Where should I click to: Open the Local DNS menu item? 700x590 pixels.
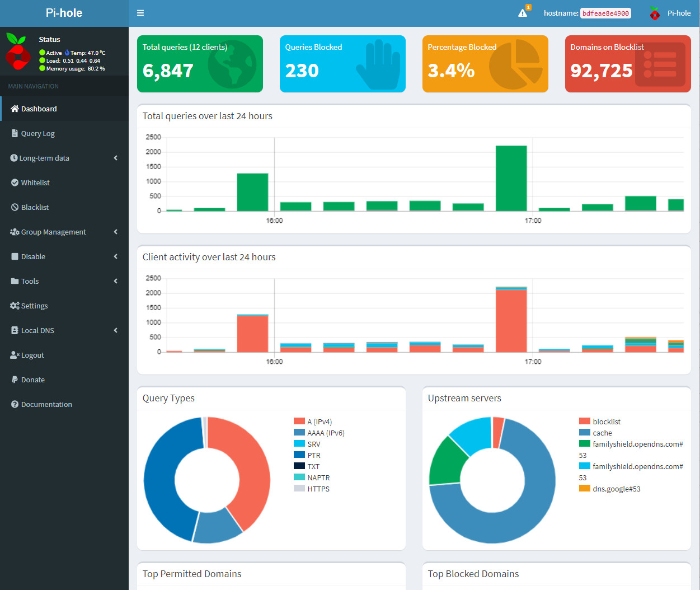(37, 330)
